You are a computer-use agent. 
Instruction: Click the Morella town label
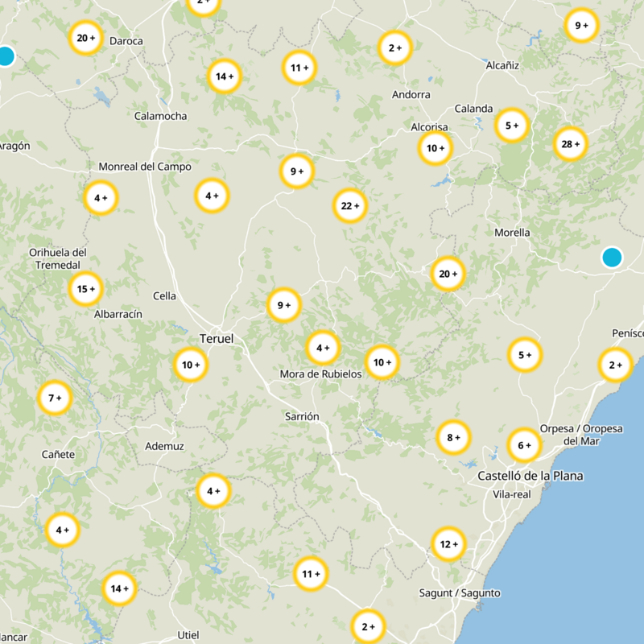(x=512, y=233)
